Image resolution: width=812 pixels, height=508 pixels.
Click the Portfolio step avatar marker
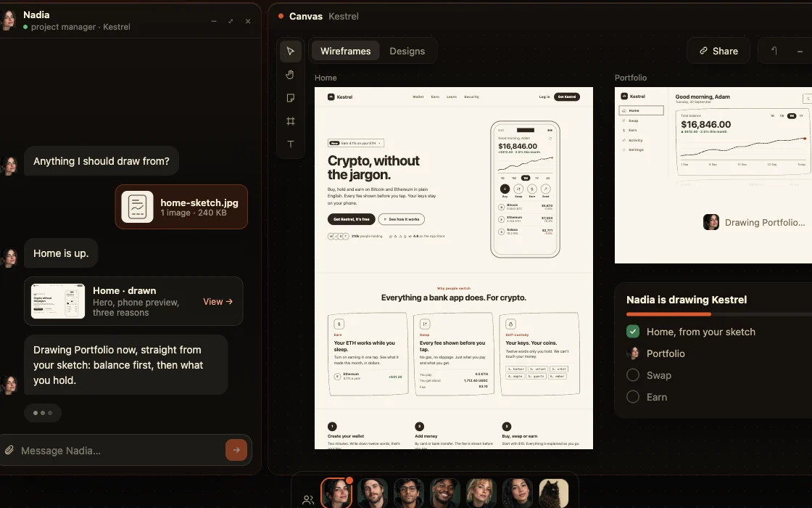[x=633, y=353]
